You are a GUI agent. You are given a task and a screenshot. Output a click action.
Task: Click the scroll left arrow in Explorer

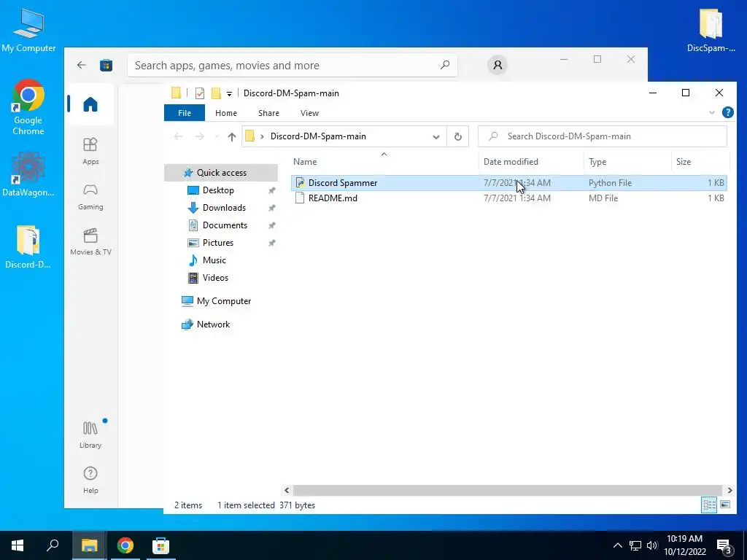pyautogui.click(x=287, y=491)
